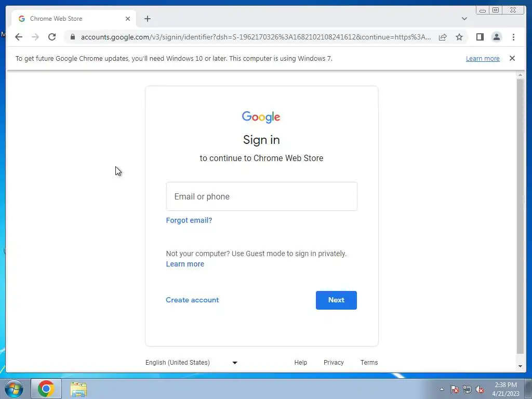Screen dimensions: 532x399
Task: Restore down the Chrome window
Action: click(x=495, y=10)
